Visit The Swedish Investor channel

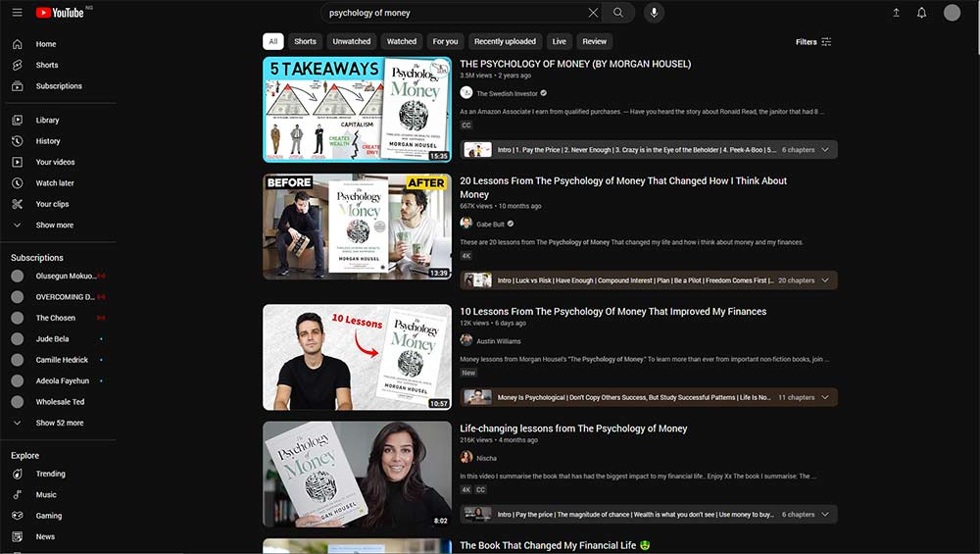click(507, 93)
